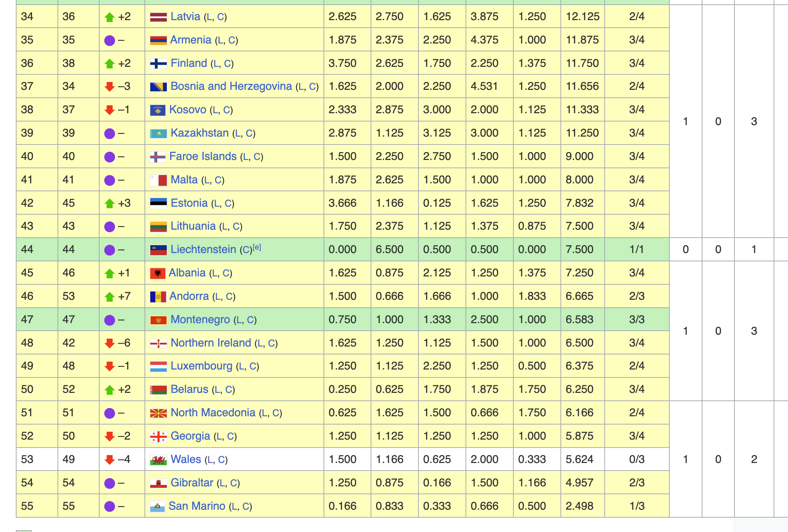Open the Armenia link
The image size is (788, 532).
pos(191,40)
